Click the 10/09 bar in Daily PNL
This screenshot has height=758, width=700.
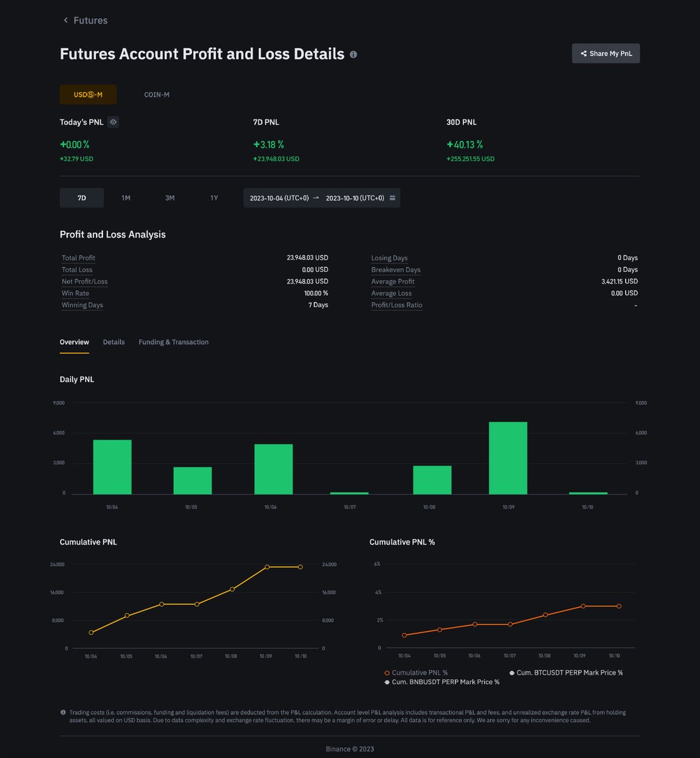[x=508, y=458]
